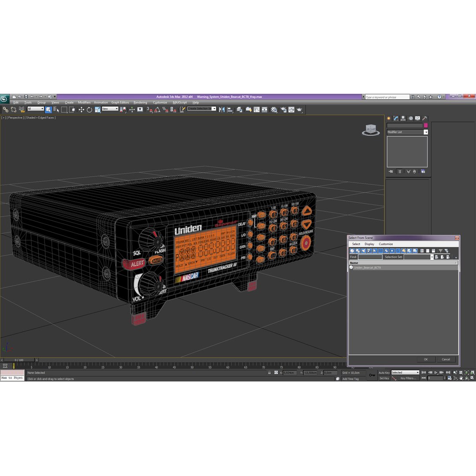Screen dimensions: 476x476
Task: Toggle Display Geometry filter in Select From Scene
Action: point(352,251)
